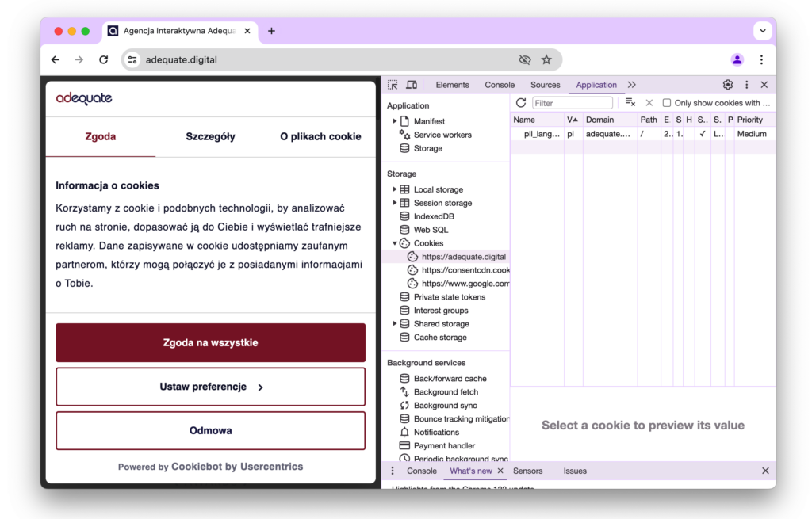The image size is (812, 519).
Task: Click the third-party cookies blocked eye icon
Action: click(524, 59)
